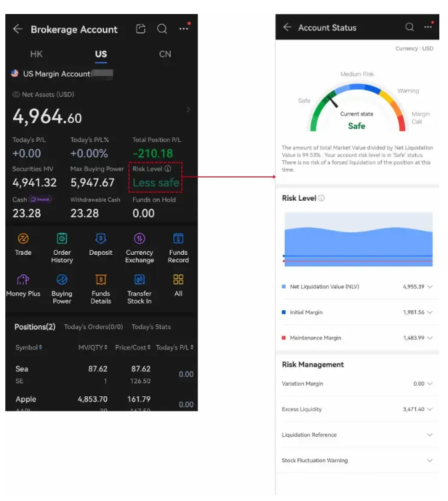Tap the Withdrawable Cash value 23.28
The image size is (448, 501).
click(x=85, y=213)
